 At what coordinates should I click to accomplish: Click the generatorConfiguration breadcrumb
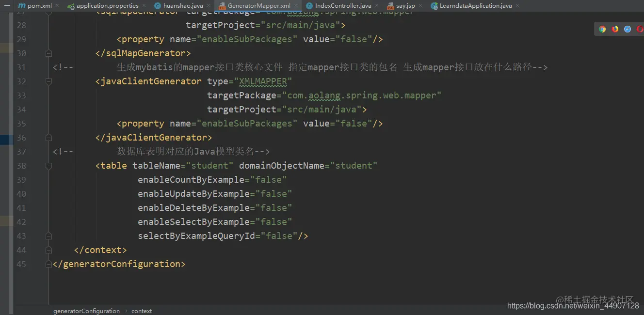pos(86,311)
